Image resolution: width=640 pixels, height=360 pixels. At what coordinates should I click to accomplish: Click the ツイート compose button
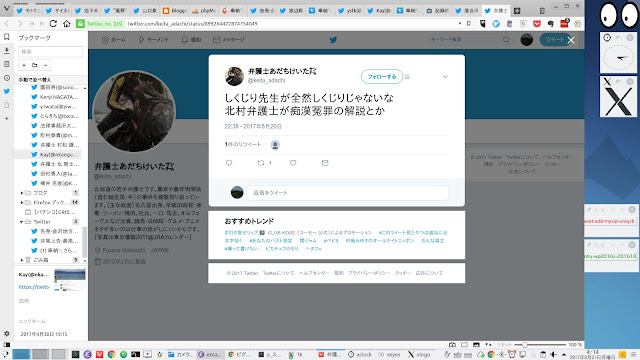click(554, 40)
